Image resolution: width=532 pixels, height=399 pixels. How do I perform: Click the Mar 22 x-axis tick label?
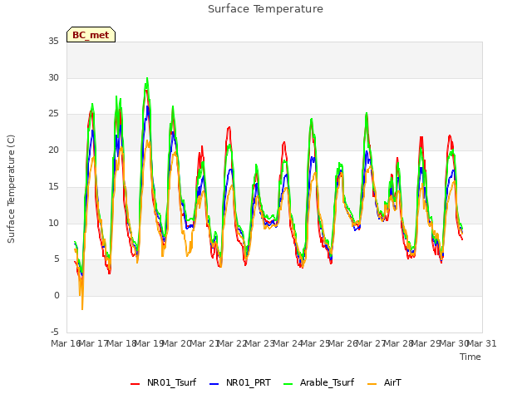pos(233,343)
